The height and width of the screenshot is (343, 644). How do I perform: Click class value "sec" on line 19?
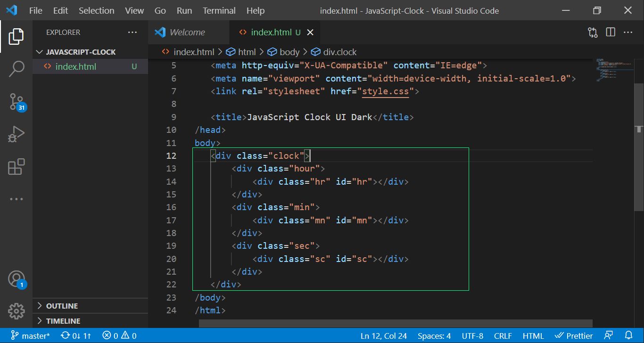coord(302,245)
